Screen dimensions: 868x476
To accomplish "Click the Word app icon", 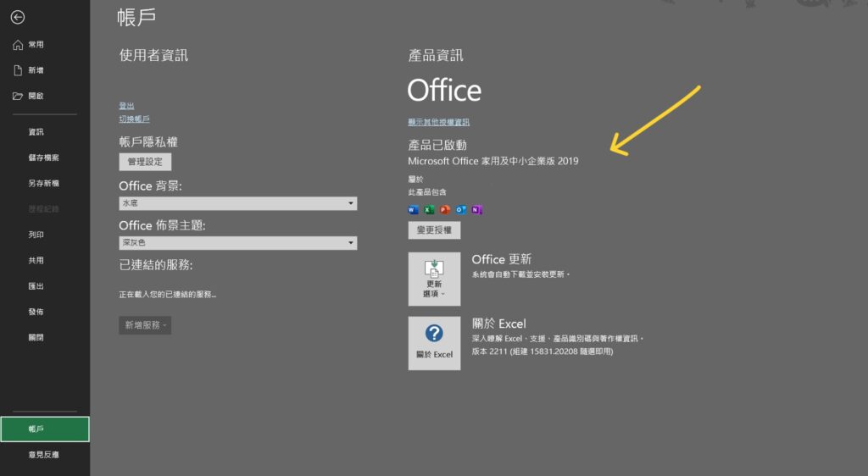I will 413,209.
